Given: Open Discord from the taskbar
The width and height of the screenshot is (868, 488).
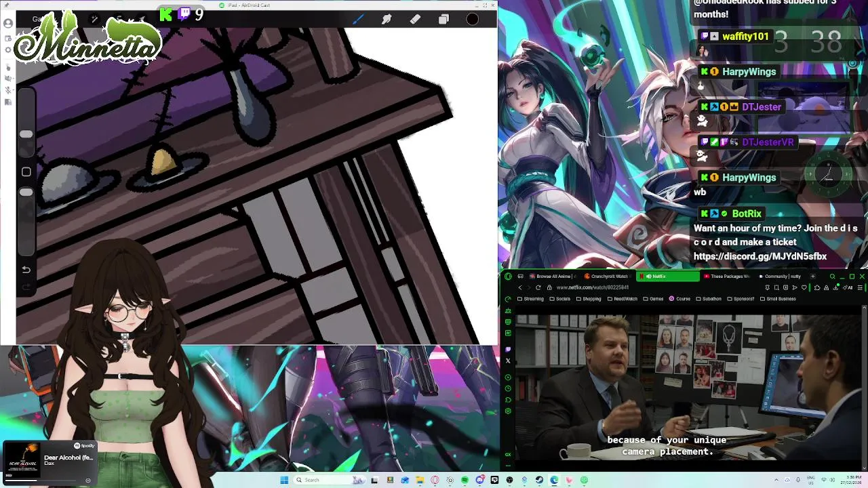Looking at the screenshot, I should [480, 480].
